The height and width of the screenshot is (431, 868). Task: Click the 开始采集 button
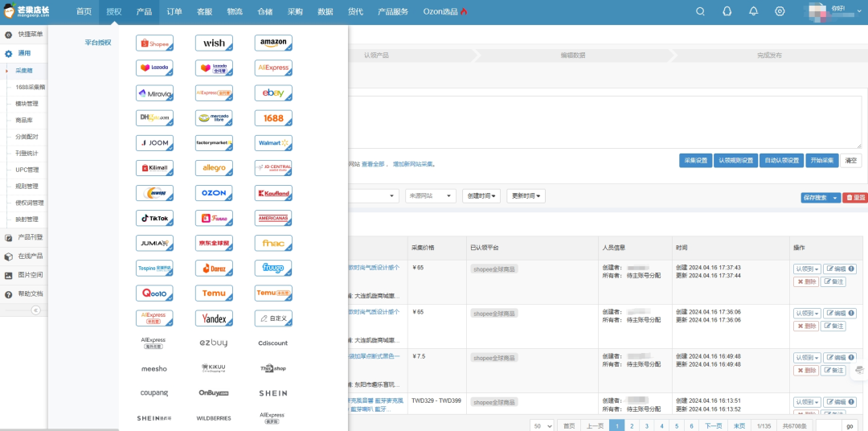[823, 160]
